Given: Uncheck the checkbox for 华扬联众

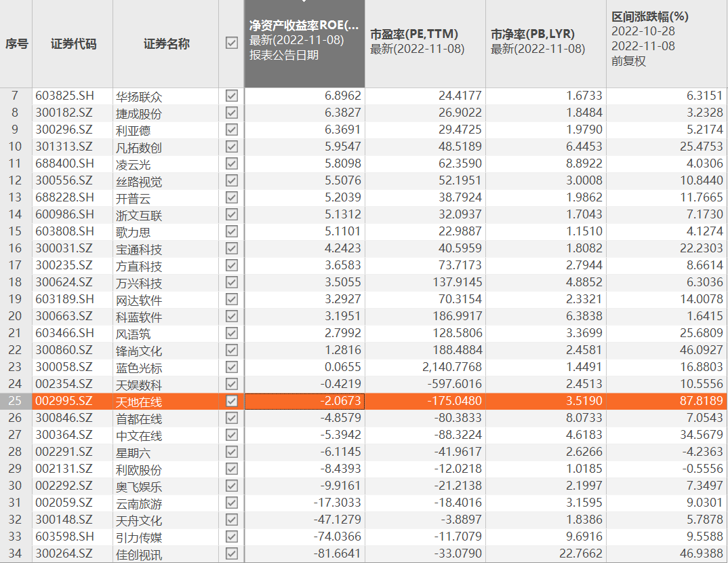Looking at the screenshot, I should click(231, 96).
